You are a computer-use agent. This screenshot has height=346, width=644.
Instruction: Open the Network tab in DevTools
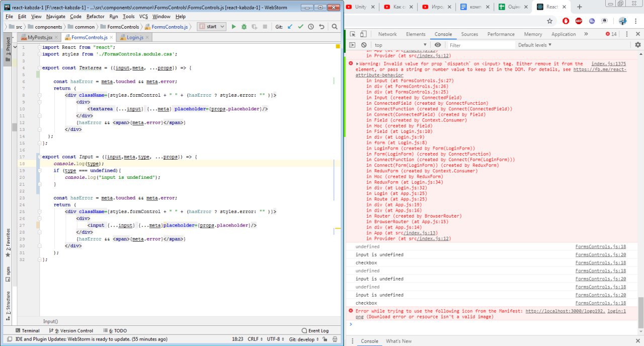387,34
